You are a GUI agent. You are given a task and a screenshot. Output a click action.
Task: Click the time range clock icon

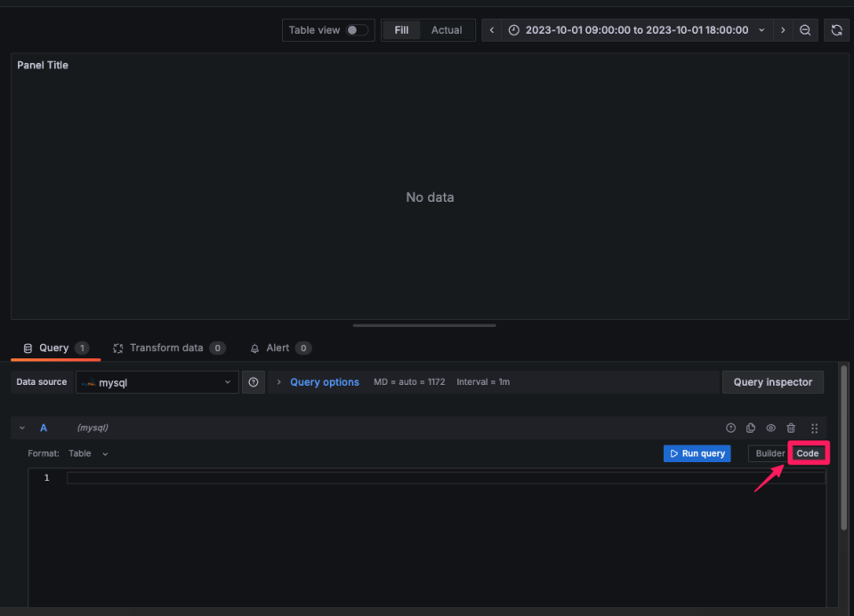tap(513, 29)
